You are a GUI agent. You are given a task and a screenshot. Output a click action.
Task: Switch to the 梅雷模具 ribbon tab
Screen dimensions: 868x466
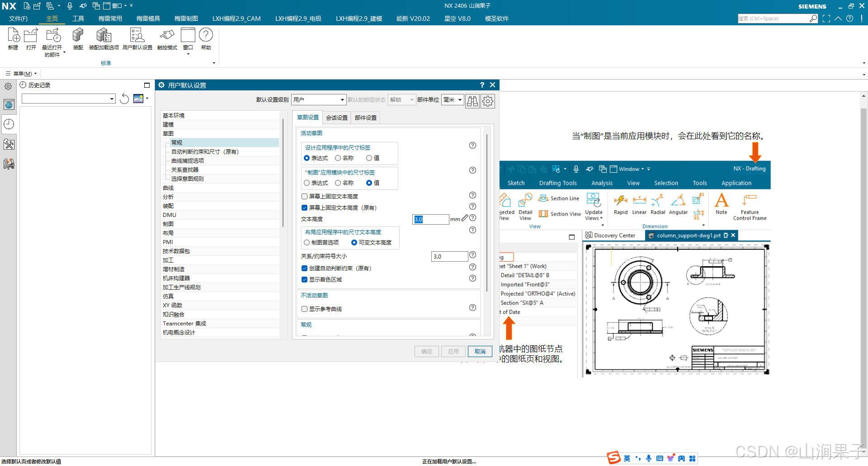pos(148,19)
